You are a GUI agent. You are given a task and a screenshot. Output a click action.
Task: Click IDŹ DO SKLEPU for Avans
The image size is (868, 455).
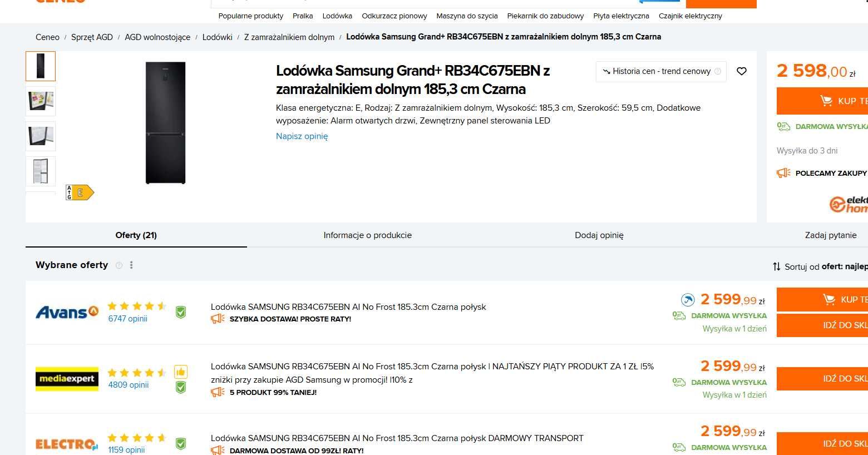[x=822, y=325]
